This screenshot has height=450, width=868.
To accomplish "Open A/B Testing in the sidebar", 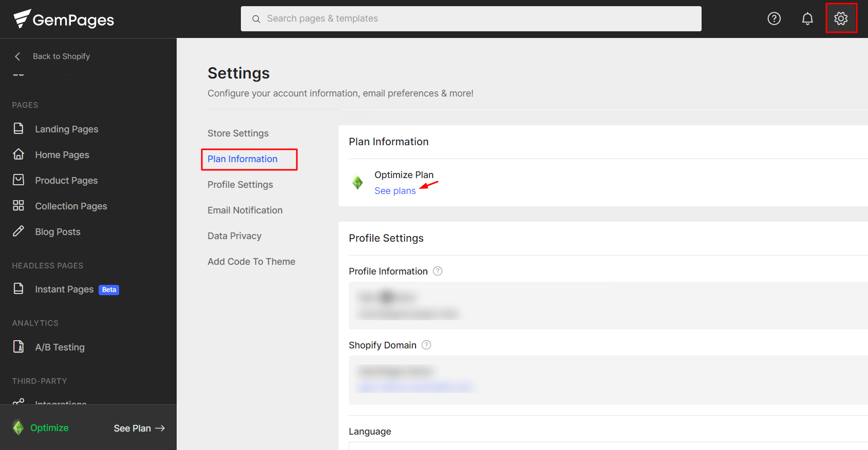I will tap(60, 347).
